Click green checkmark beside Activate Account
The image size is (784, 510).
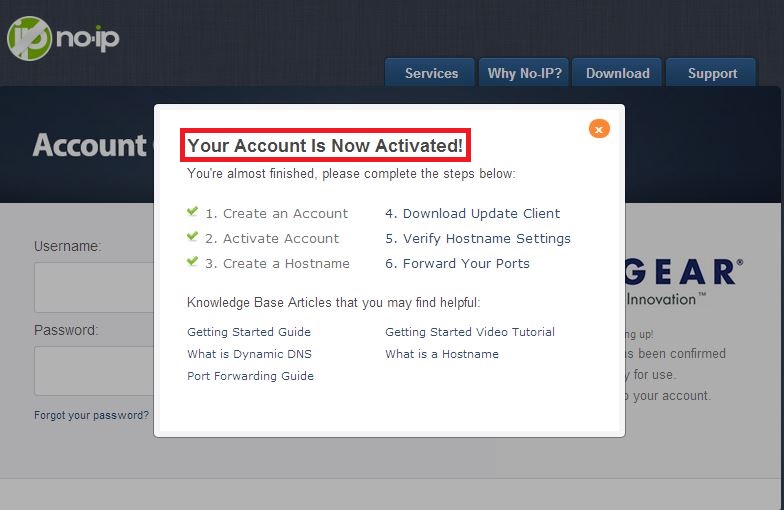(192, 237)
